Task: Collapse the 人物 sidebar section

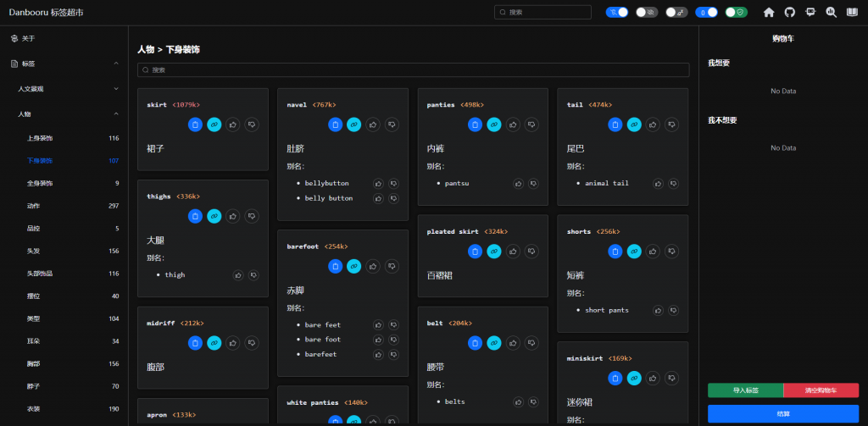Action: point(64,114)
